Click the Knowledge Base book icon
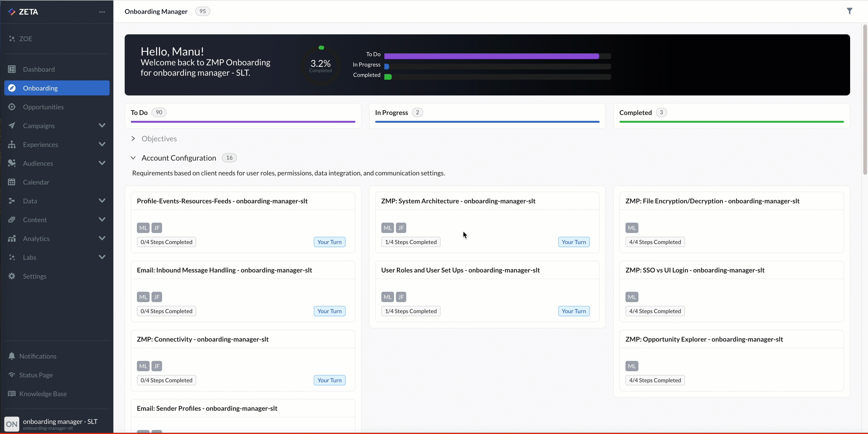This screenshot has height=434, width=868. click(x=12, y=394)
